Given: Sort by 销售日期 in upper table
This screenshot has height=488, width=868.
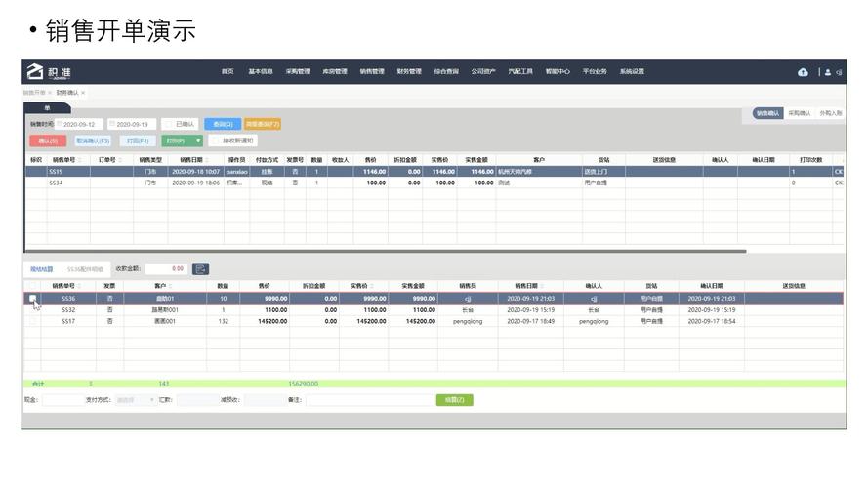Looking at the screenshot, I should (x=207, y=160).
